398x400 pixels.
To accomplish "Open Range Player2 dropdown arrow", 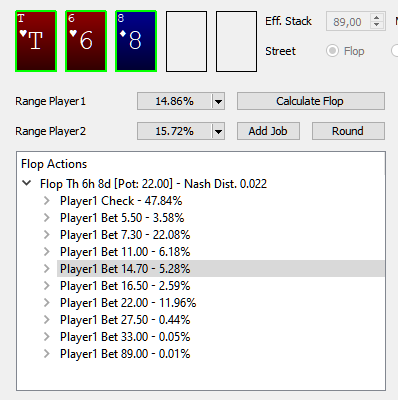I will (x=218, y=131).
